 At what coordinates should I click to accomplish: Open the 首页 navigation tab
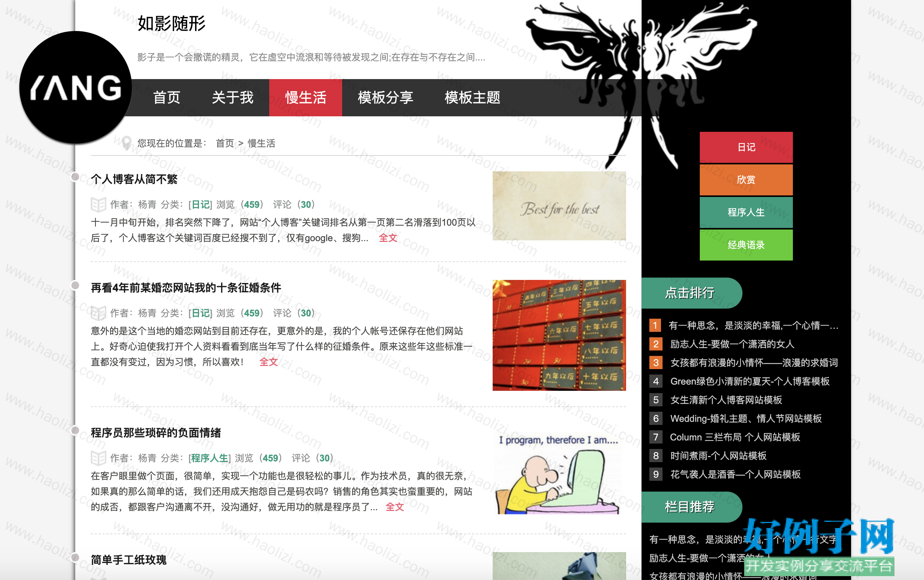(x=167, y=98)
